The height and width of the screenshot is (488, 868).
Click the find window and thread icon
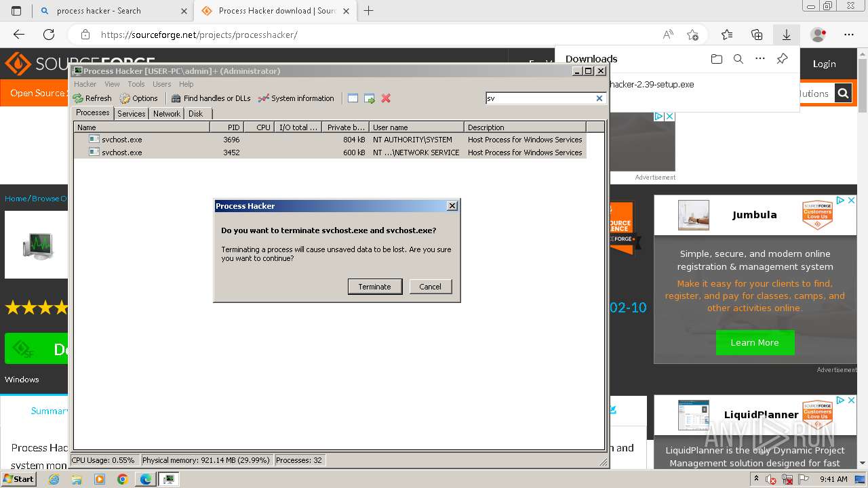point(370,98)
